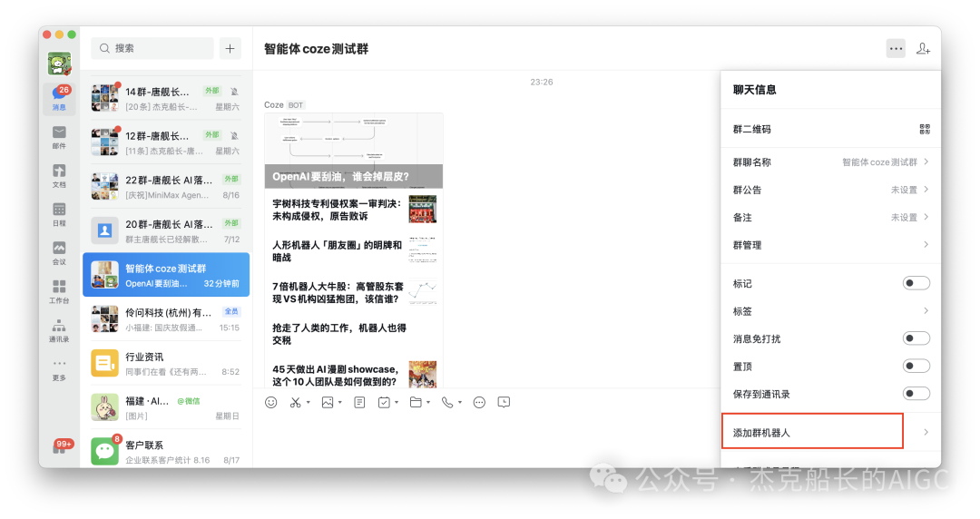The width and height of the screenshot is (980, 519).
Task: Toggle the 消息免打扰 switch
Action: click(916, 338)
